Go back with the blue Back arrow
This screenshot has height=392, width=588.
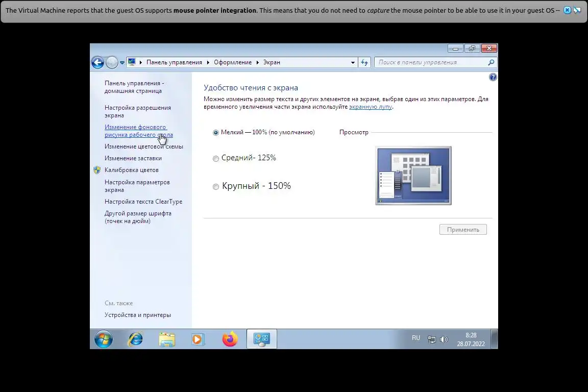tap(97, 62)
